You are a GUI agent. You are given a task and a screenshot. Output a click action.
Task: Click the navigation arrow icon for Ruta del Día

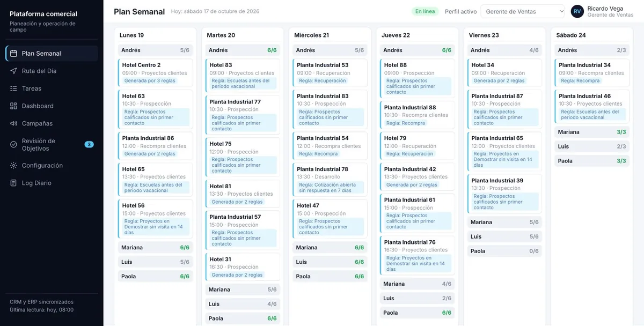coord(13,71)
